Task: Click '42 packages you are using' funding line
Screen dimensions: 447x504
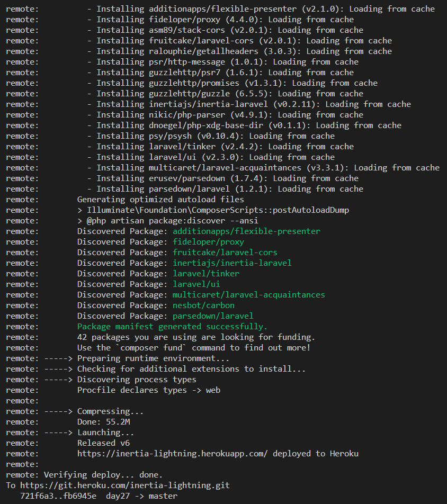Action: coord(196,338)
